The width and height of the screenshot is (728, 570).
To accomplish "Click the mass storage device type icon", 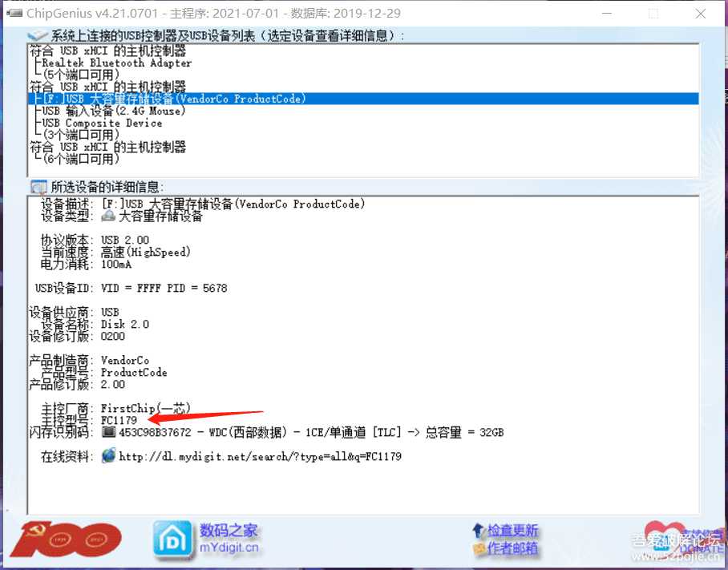I will (108, 216).
